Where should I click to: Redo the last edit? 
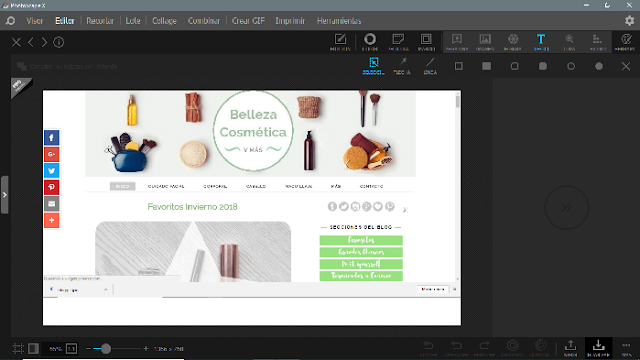coord(484,348)
